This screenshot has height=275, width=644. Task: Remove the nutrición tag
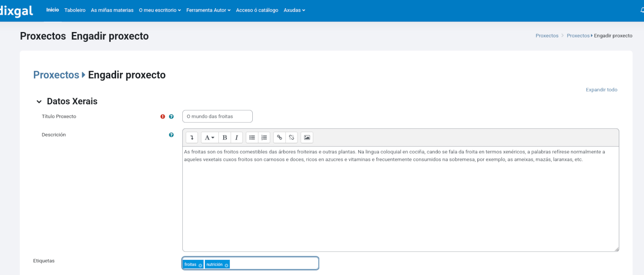click(x=227, y=265)
